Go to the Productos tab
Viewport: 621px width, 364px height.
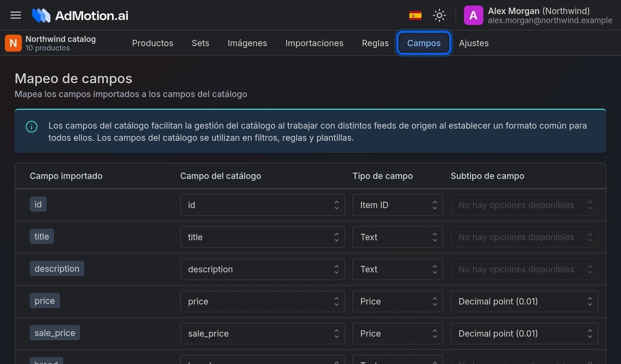[153, 43]
